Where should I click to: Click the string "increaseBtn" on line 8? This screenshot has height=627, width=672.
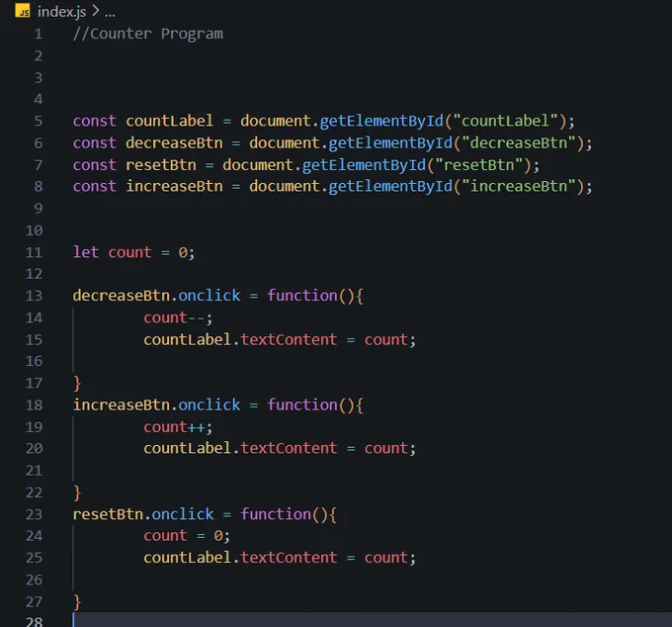(x=519, y=187)
